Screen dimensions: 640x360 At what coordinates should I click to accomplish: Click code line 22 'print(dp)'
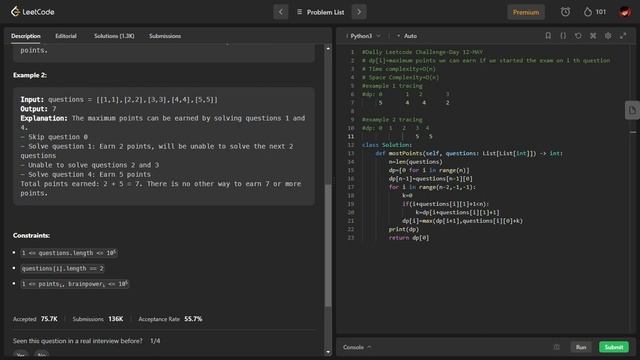tap(404, 229)
